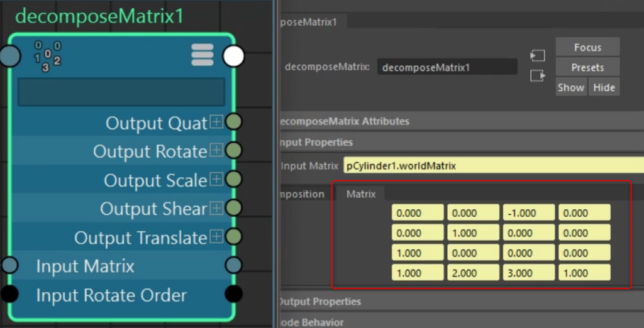Click the Output Quat green output port
The image size is (644, 328).
[x=233, y=122]
